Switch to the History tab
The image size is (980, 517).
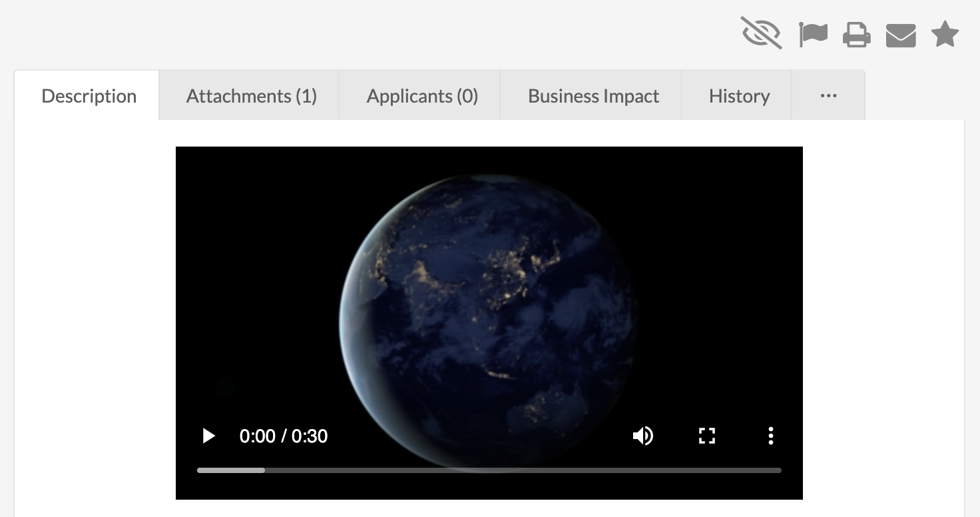(738, 96)
